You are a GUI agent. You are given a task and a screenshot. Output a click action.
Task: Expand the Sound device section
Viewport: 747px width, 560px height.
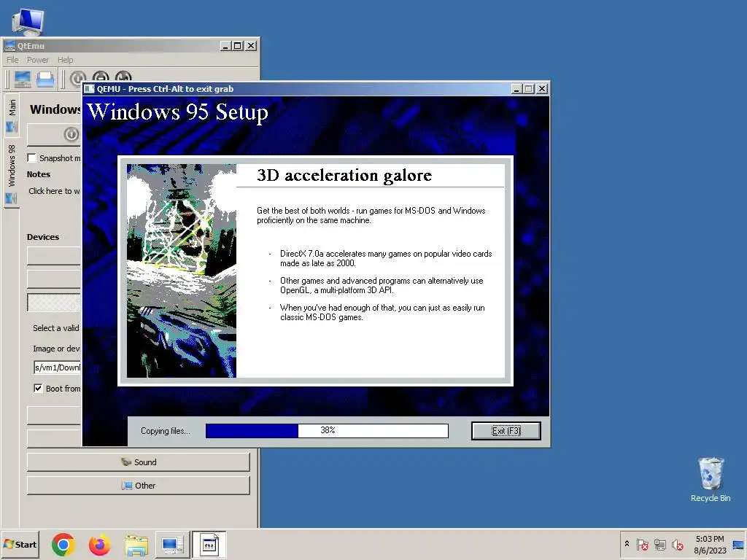[138, 462]
